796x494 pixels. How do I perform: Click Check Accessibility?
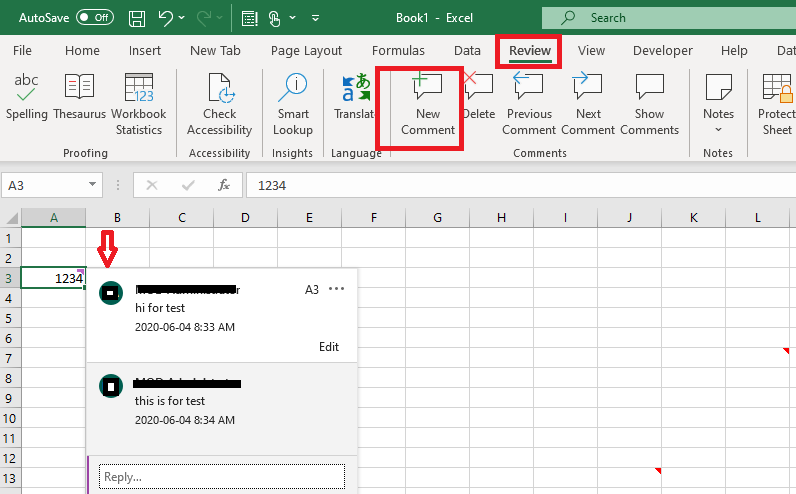click(219, 104)
